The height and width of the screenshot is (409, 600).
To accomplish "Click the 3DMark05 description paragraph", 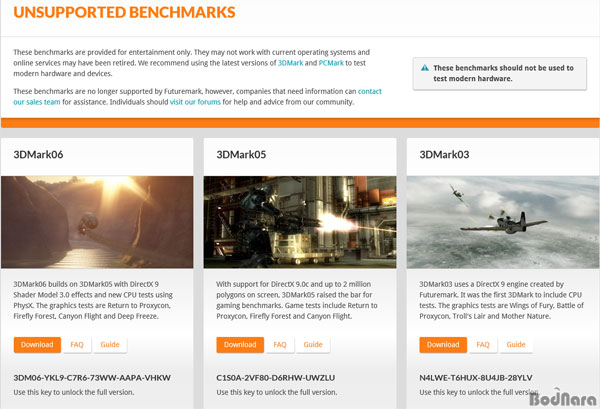I will click(297, 300).
